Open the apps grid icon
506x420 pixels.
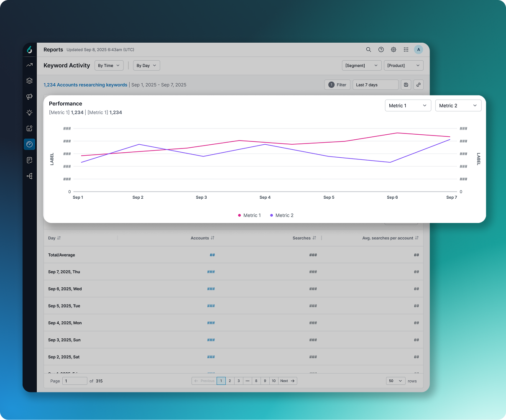tap(406, 49)
